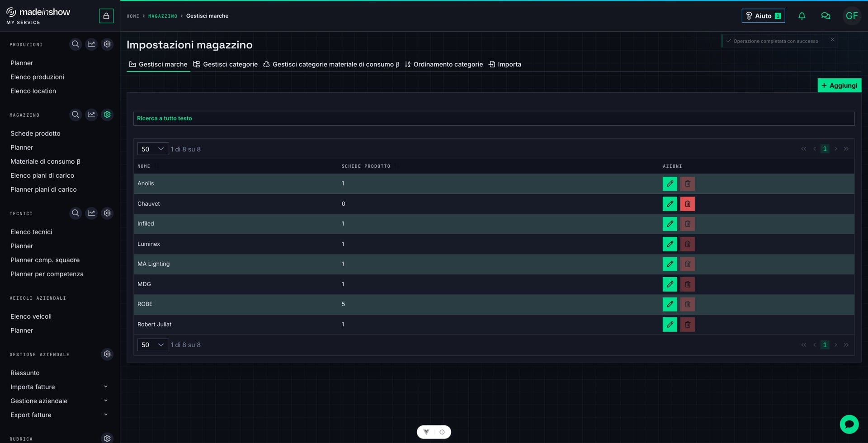Switch to the Importa tab
The width and height of the screenshot is (868, 443).
pyautogui.click(x=505, y=64)
